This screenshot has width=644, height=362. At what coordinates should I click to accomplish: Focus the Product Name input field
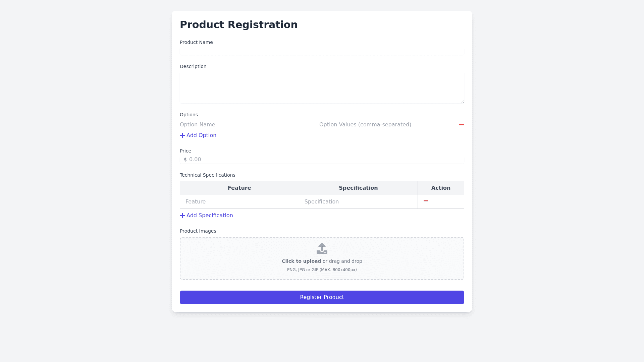click(x=322, y=51)
